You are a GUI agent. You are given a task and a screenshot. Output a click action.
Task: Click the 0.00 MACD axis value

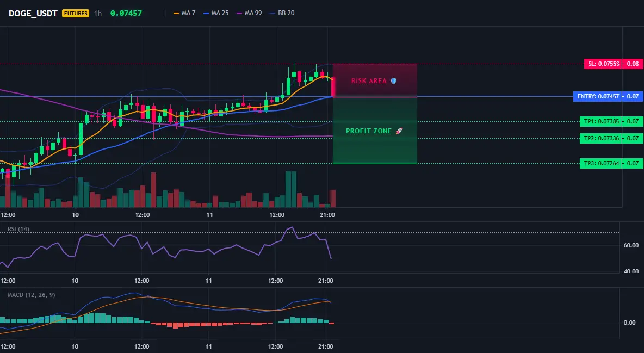[x=630, y=323]
